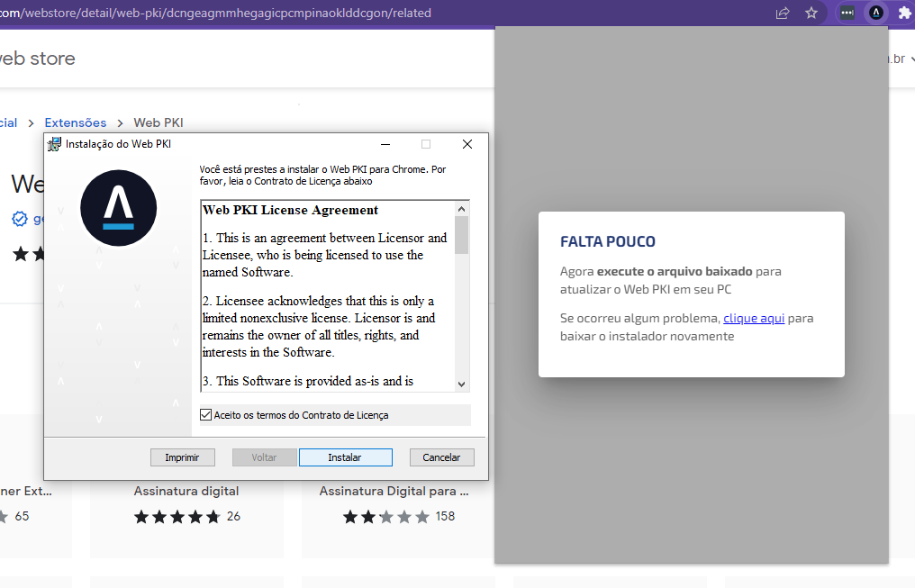Click the 26 ratings count
Viewport: 915px width, 588px height.
point(233,516)
